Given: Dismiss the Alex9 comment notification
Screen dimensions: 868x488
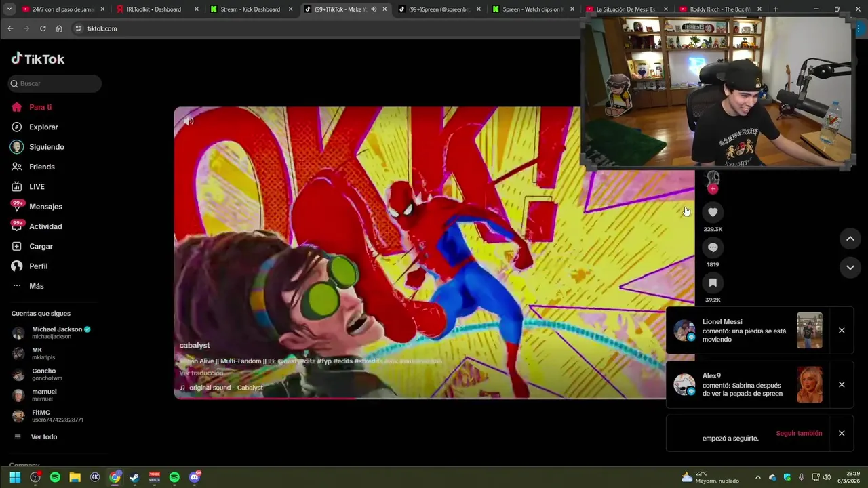Looking at the screenshot, I should click(842, 385).
